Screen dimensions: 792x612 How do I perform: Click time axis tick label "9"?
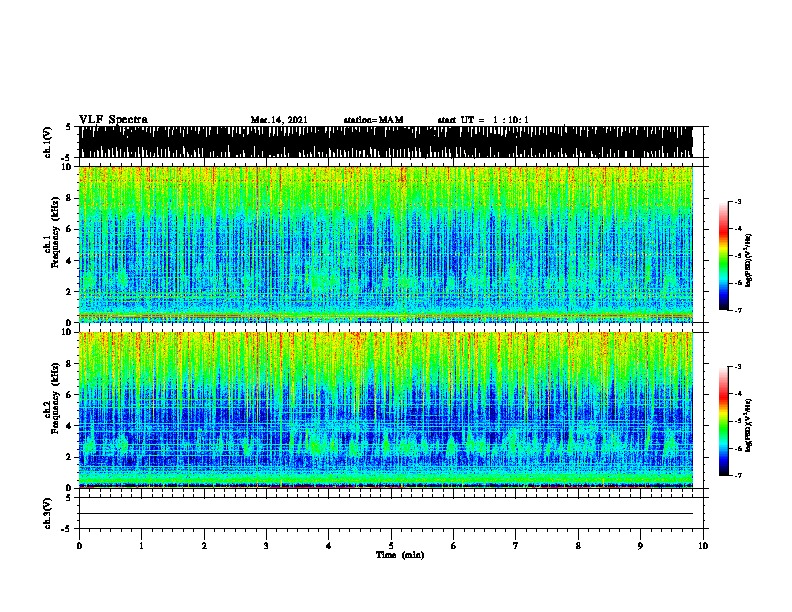pyautogui.click(x=640, y=546)
